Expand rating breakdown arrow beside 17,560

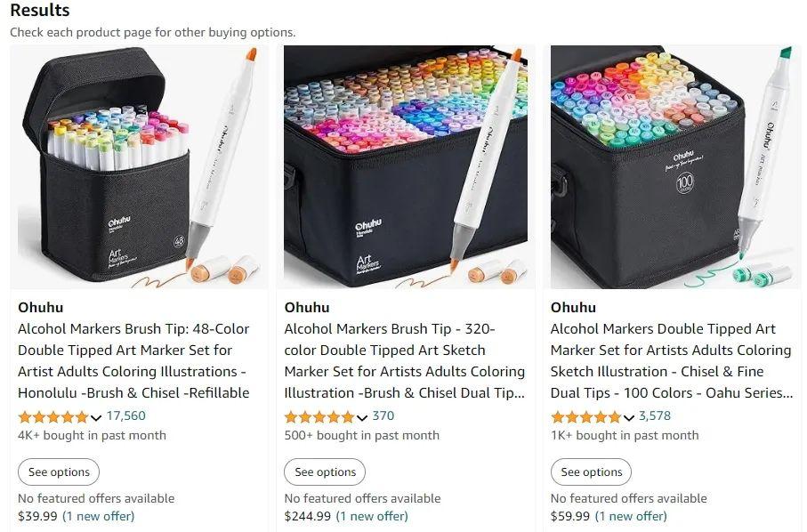(96, 417)
